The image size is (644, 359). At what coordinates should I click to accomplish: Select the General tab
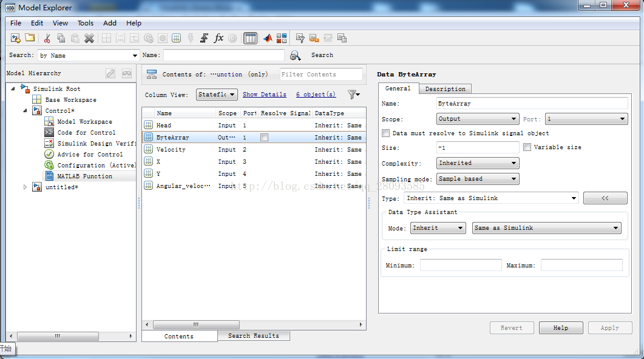pyautogui.click(x=398, y=88)
